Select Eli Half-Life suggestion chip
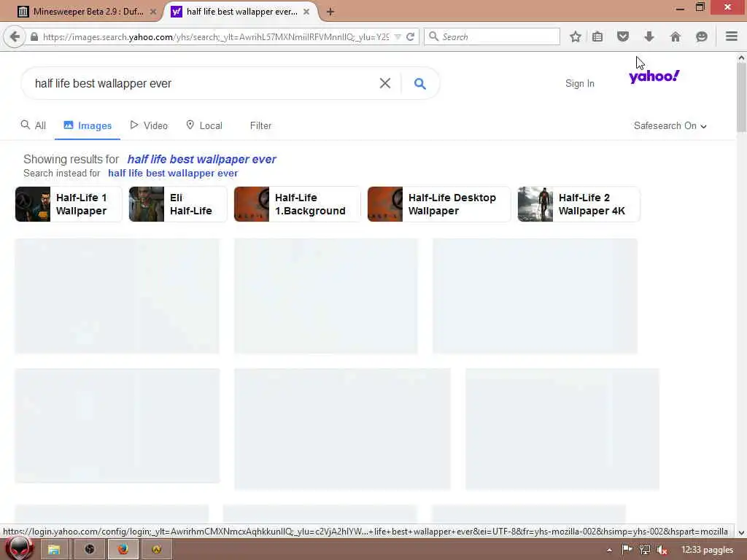 pos(178,204)
